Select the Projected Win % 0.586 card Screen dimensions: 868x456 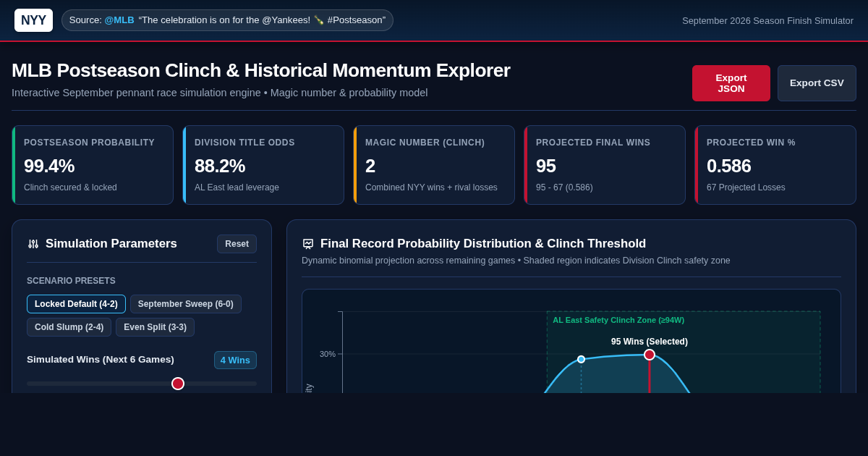pos(775,165)
